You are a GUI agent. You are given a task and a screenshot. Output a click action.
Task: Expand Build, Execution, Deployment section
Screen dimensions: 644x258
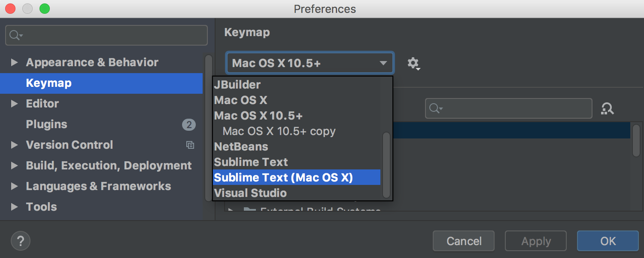coord(14,166)
